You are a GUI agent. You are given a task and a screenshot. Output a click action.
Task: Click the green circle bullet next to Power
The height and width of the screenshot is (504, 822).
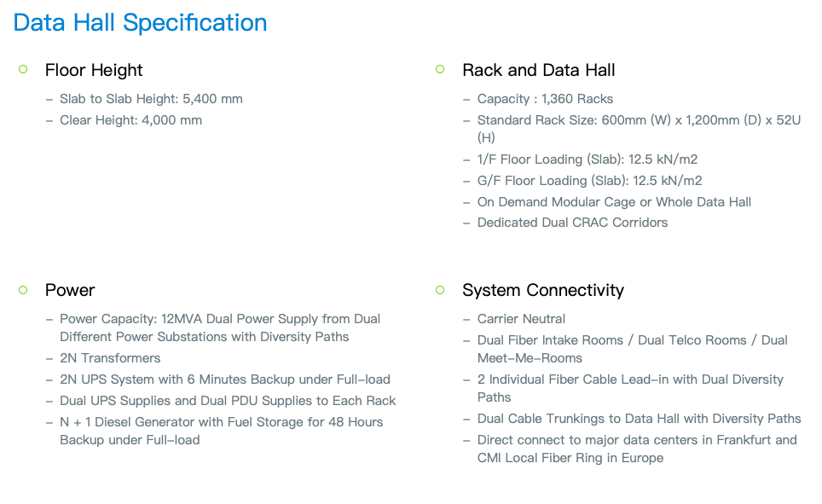coord(23,290)
